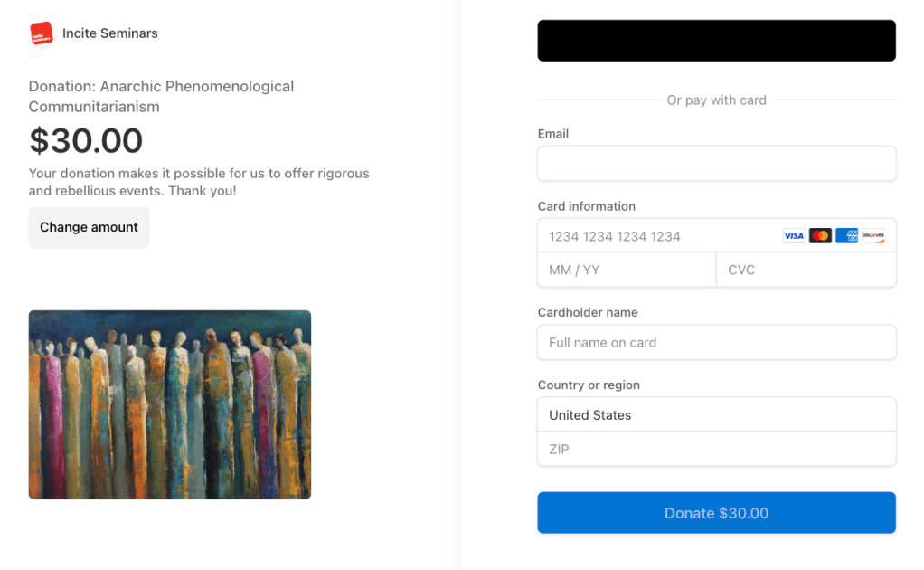
Task: Focus the Email input field
Action: coord(716,164)
